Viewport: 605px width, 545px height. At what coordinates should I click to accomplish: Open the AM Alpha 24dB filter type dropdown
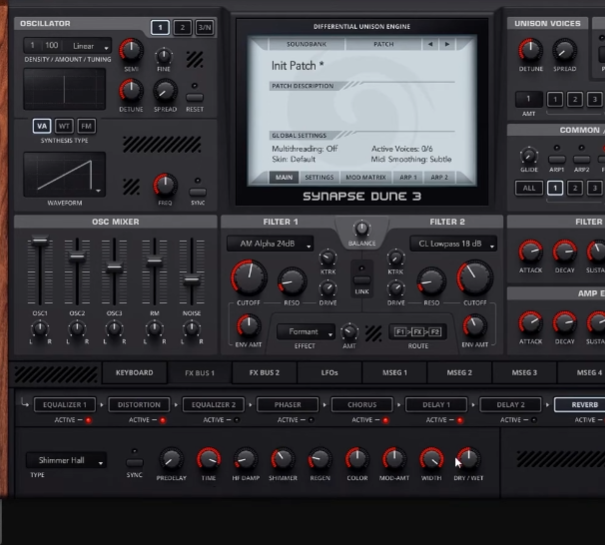(270, 244)
